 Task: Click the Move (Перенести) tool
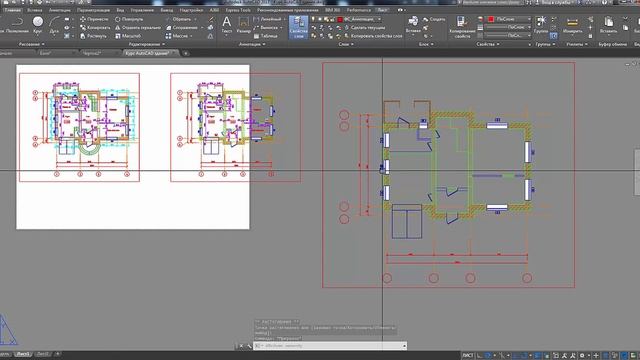(x=94, y=19)
